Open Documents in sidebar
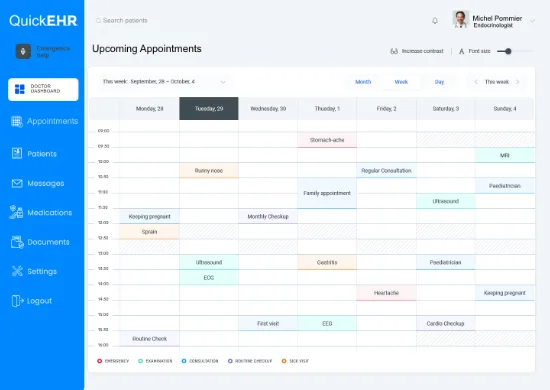Screen dimensions: 550x390 40,242
